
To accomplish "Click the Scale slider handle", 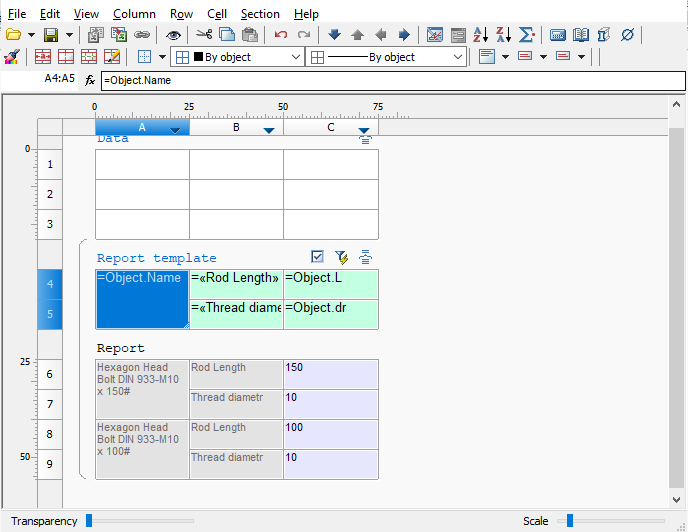I will click(570, 520).
